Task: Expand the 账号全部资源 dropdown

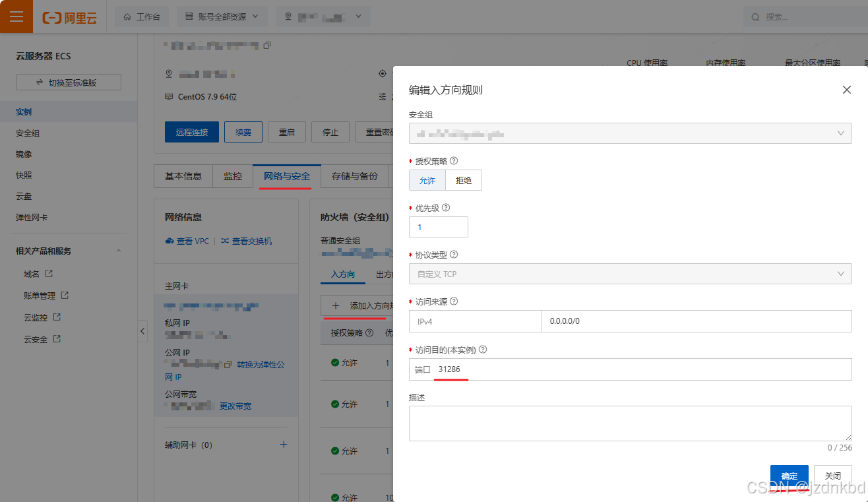Action: tap(222, 16)
